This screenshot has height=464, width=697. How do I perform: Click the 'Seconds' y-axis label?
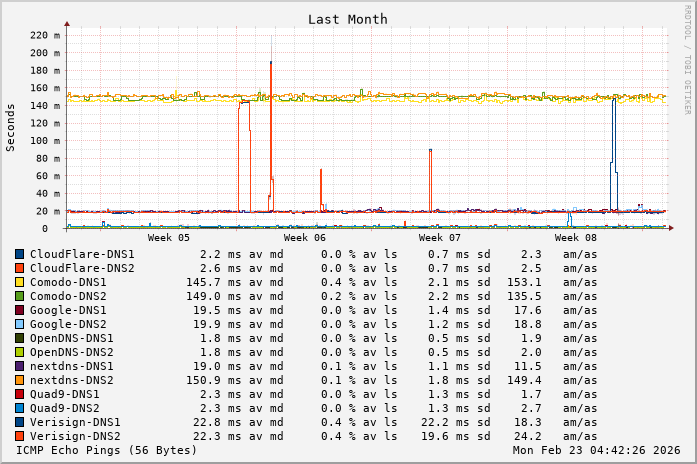(x=11, y=127)
